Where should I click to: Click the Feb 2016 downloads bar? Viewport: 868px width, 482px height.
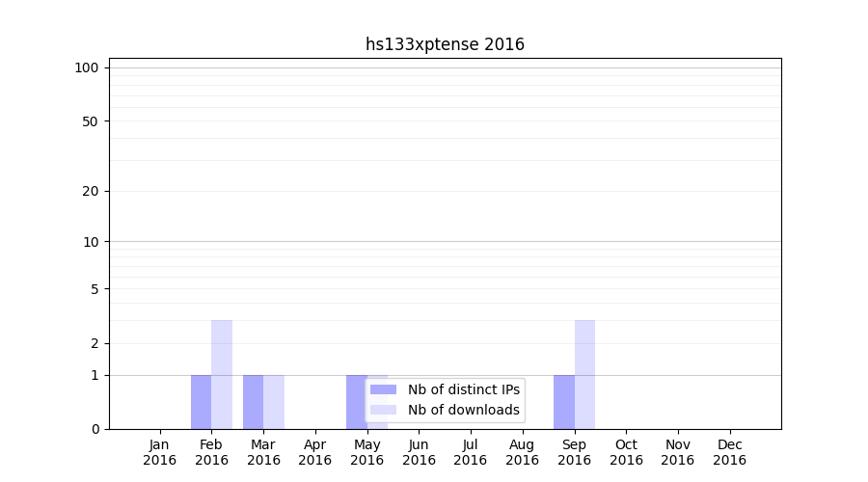click(x=222, y=374)
